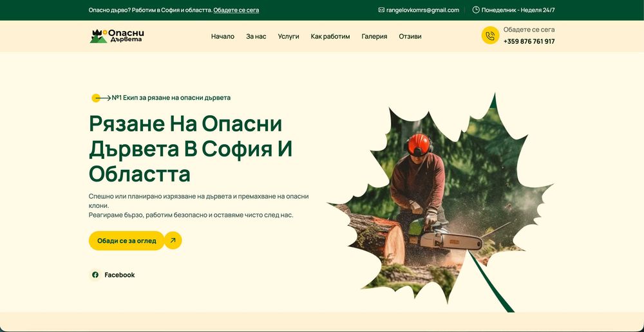Click the heading Рязане На Опасни Дървета
Screen dimensions: 644x332
(190, 149)
